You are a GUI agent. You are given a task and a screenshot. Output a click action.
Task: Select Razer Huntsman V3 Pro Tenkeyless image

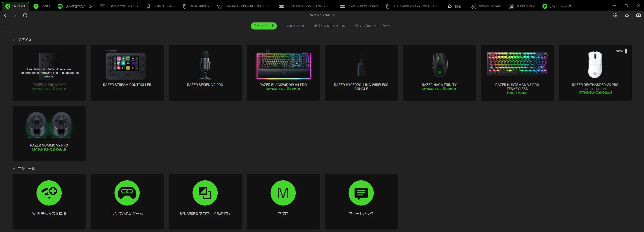pyautogui.click(x=517, y=63)
